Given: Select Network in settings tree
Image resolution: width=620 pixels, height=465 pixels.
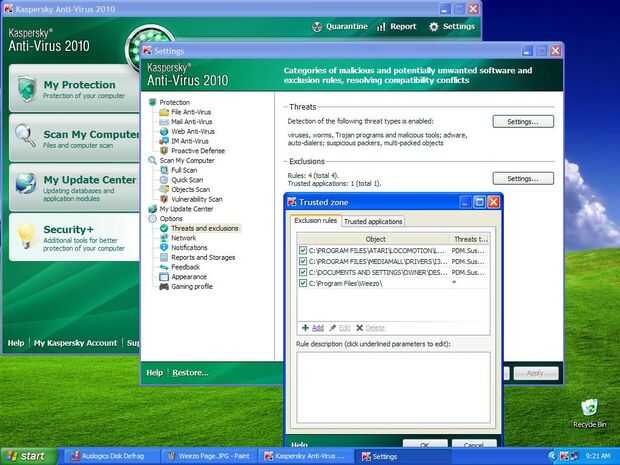Looking at the screenshot, I should tap(183, 238).
